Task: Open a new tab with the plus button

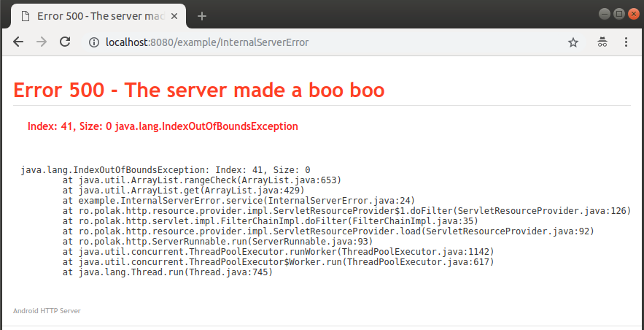Action: (x=202, y=17)
